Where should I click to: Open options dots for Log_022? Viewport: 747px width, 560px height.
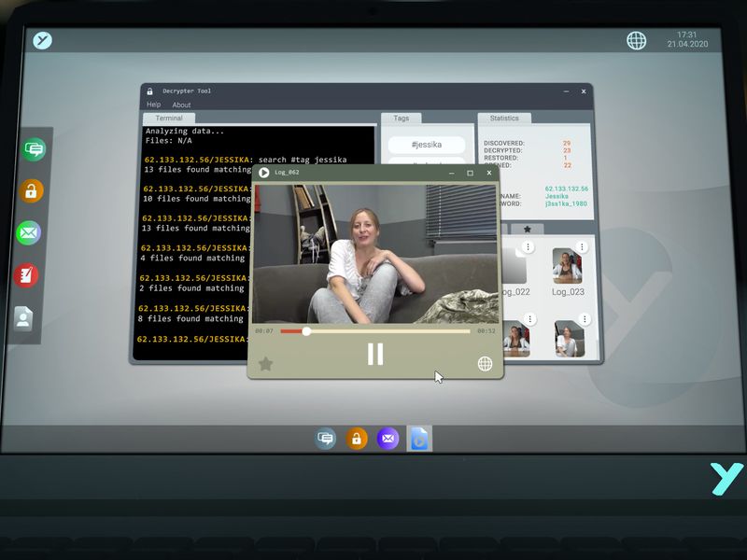528,246
